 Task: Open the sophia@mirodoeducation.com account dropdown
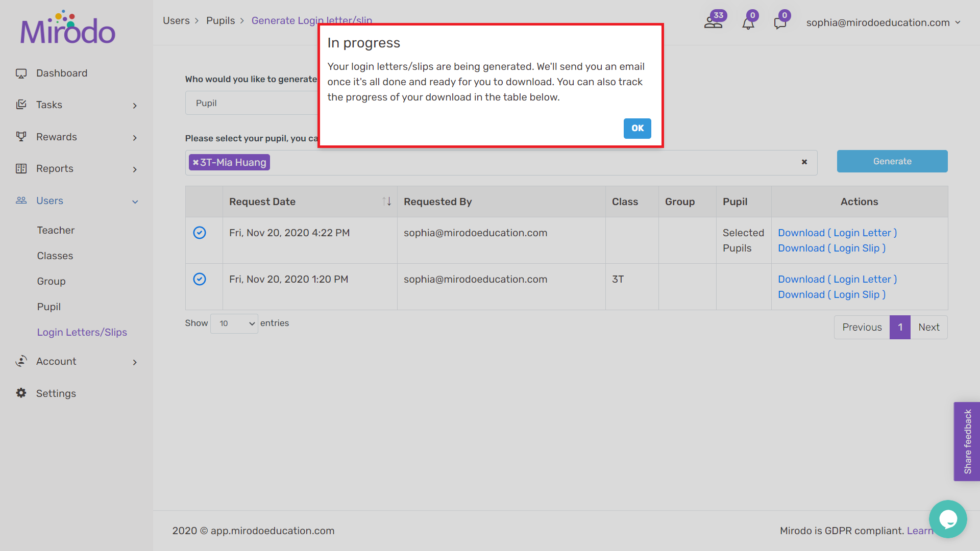point(883,22)
